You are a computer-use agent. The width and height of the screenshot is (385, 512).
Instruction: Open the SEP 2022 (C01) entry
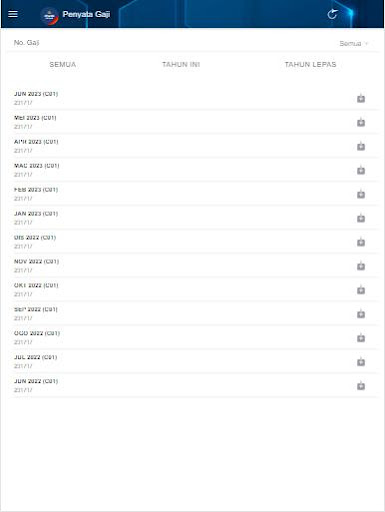193,314
